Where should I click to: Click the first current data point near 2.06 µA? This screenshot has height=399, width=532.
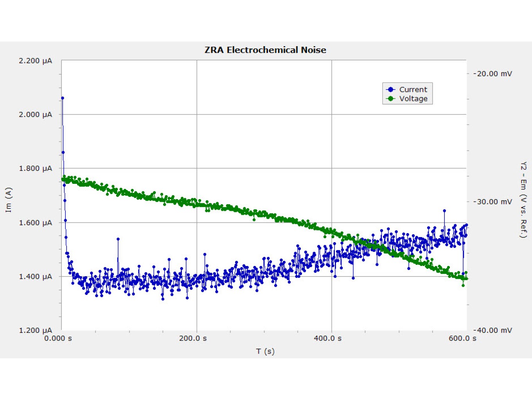click(x=63, y=98)
